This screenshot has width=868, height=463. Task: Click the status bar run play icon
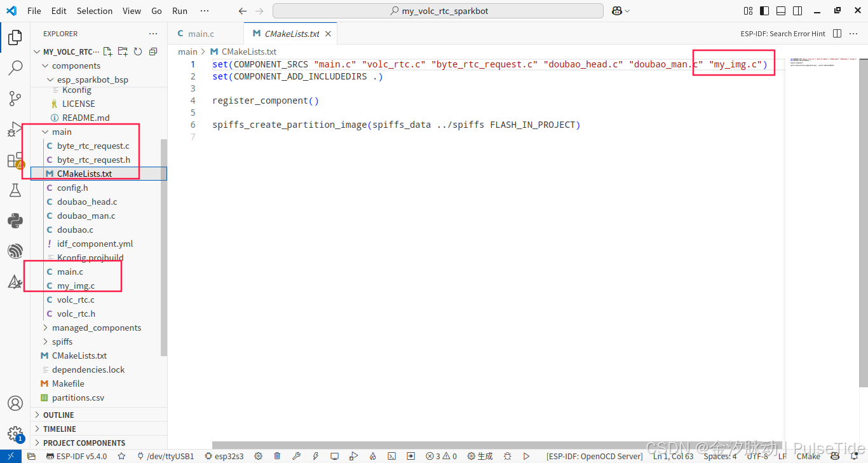tap(526, 456)
